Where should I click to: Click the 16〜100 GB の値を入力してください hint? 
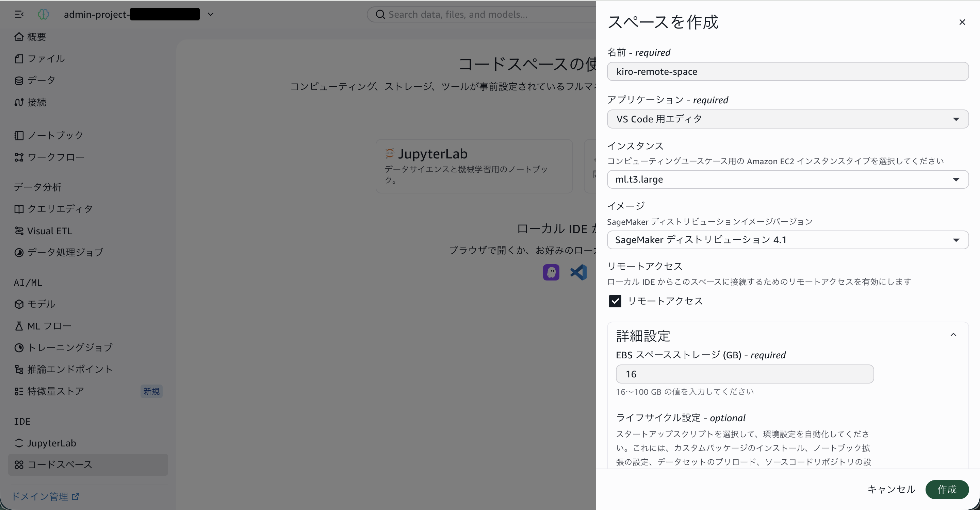685,391
